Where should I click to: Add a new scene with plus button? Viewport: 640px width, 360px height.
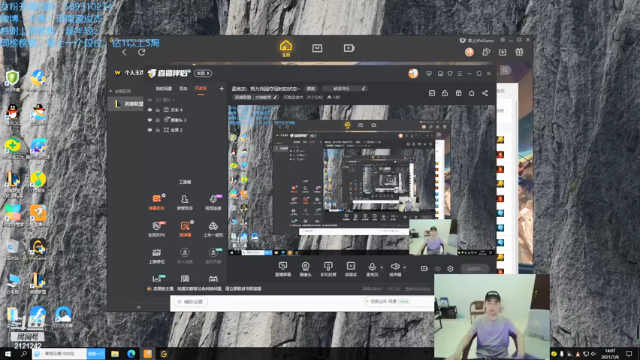222,88
